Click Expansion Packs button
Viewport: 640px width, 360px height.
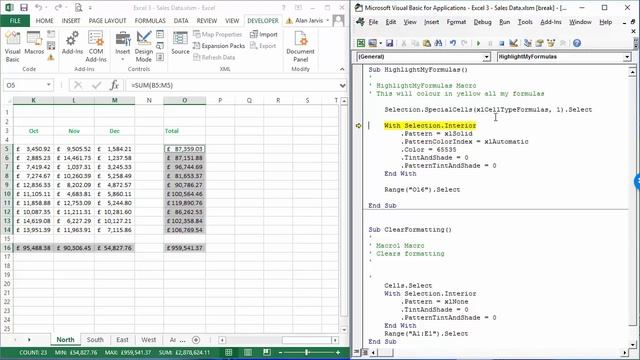(219, 46)
